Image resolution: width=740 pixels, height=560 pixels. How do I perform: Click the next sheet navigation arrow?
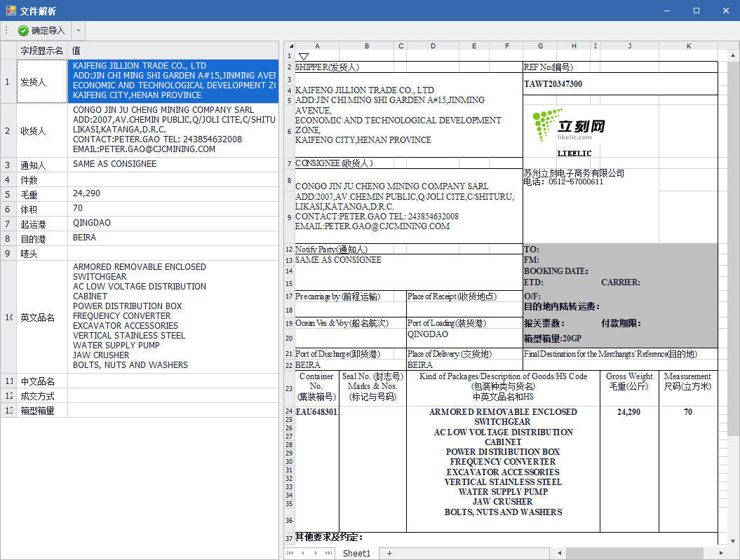[316, 553]
